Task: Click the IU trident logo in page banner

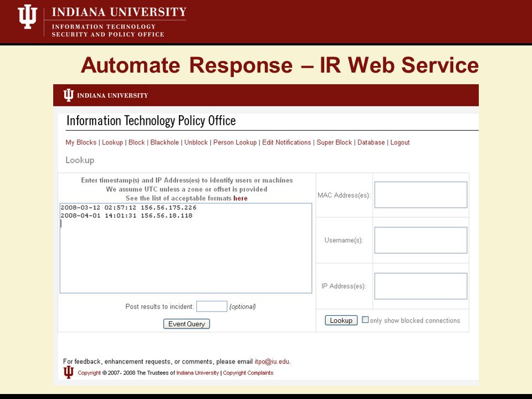Action: [x=69, y=95]
